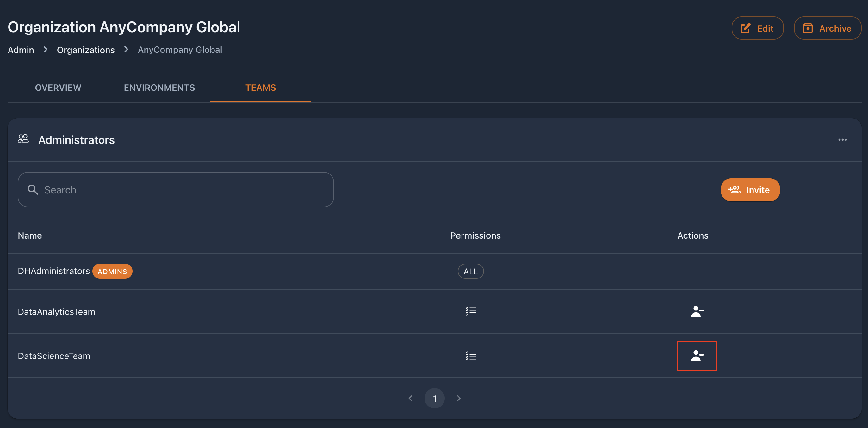Viewport: 868px width, 428px height.
Task: Archive the AnyCompany Global organization
Action: [x=827, y=28]
